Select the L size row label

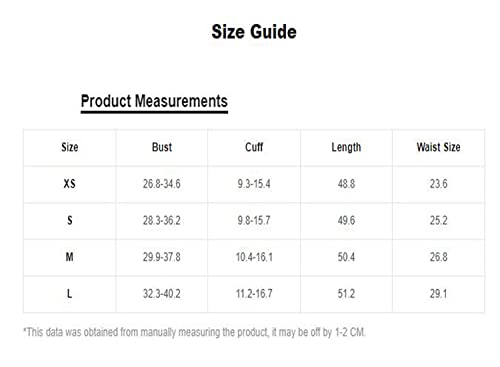click(69, 294)
